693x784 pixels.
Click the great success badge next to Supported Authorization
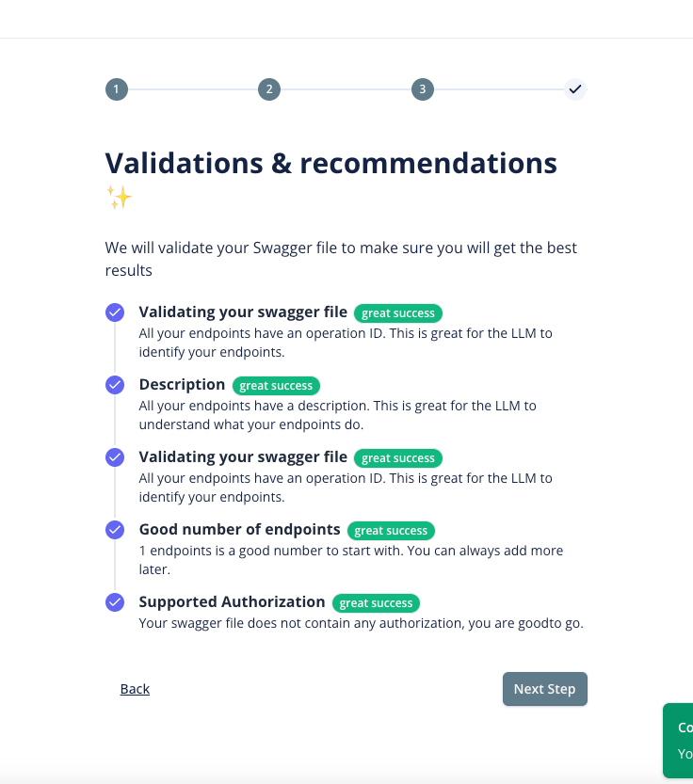click(x=376, y=603)
